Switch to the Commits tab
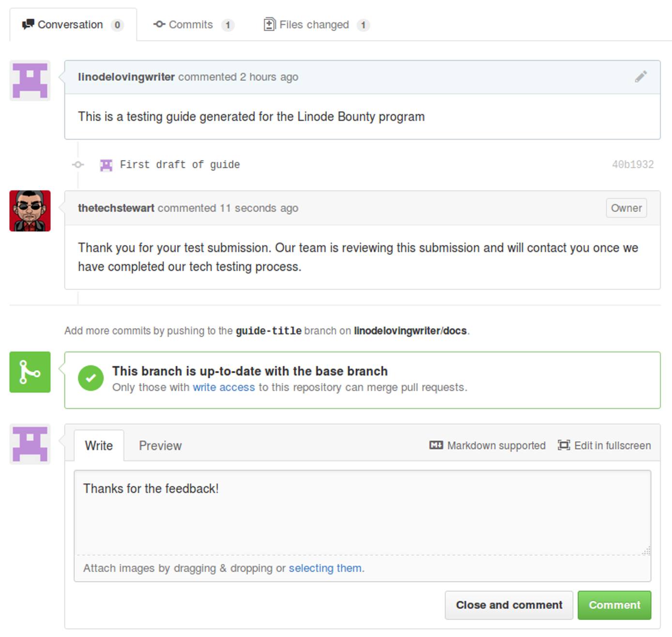 pyautogui.click(x=191, y=24)
